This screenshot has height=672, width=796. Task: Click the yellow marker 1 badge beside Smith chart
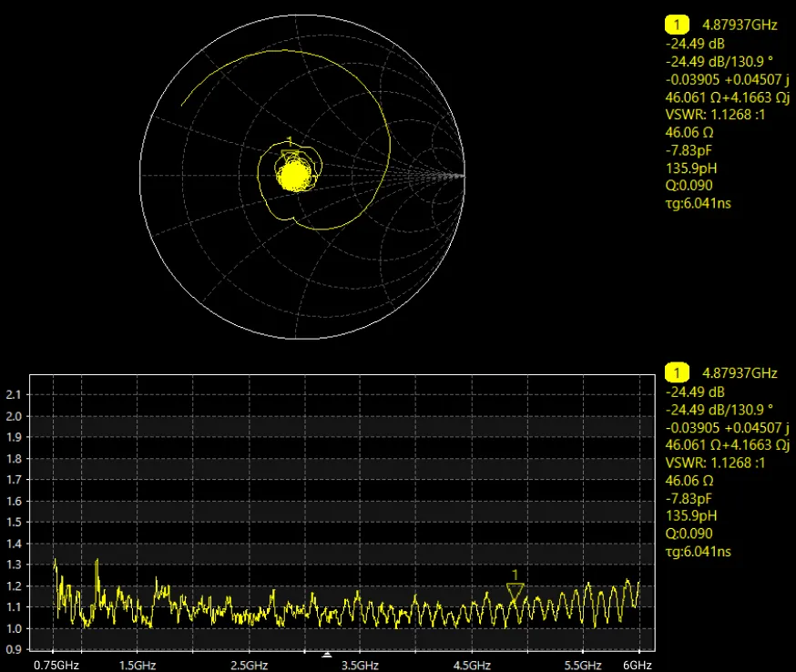point(677,25)
